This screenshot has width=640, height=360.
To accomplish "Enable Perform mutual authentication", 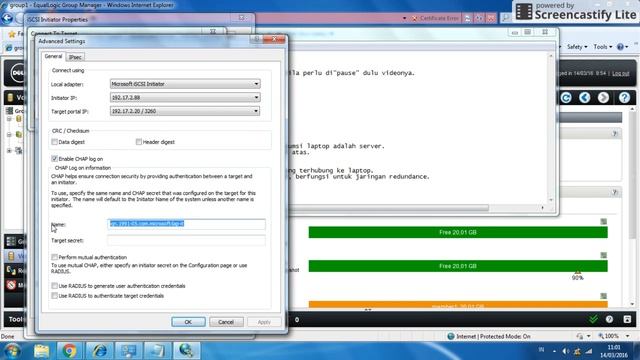I will pos(54,257).
